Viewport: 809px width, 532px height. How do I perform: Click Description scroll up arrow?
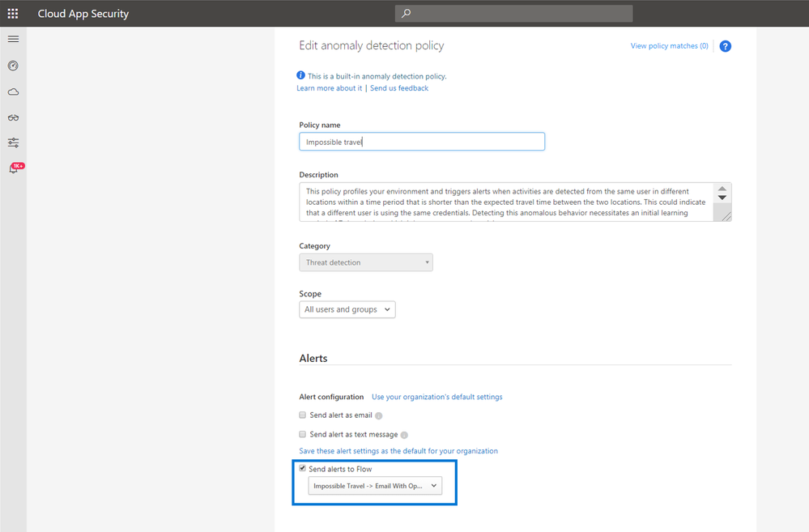722,189
